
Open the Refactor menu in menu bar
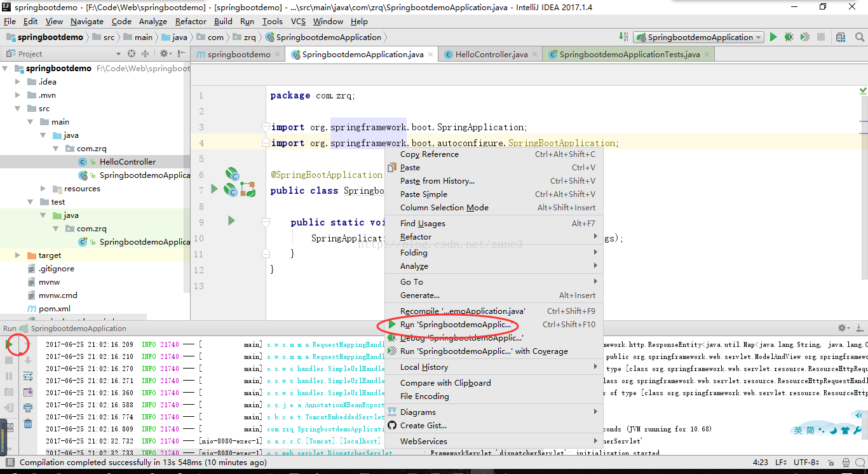click(x=191, y=21)
